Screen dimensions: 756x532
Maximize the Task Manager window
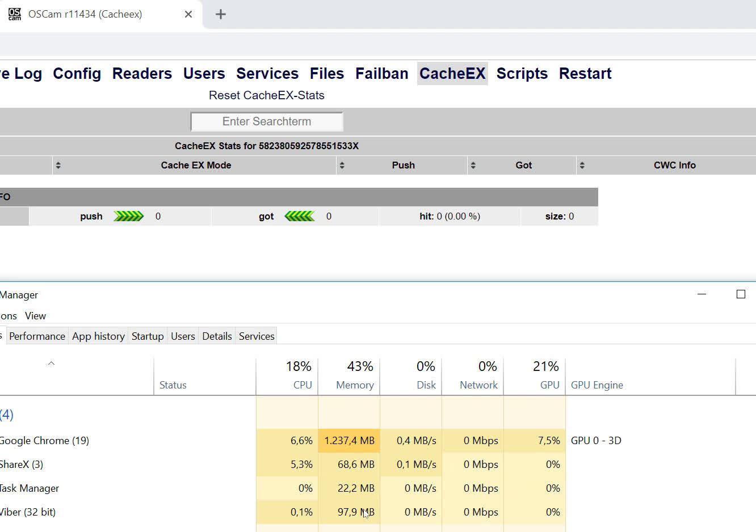(x=741, y=294)
